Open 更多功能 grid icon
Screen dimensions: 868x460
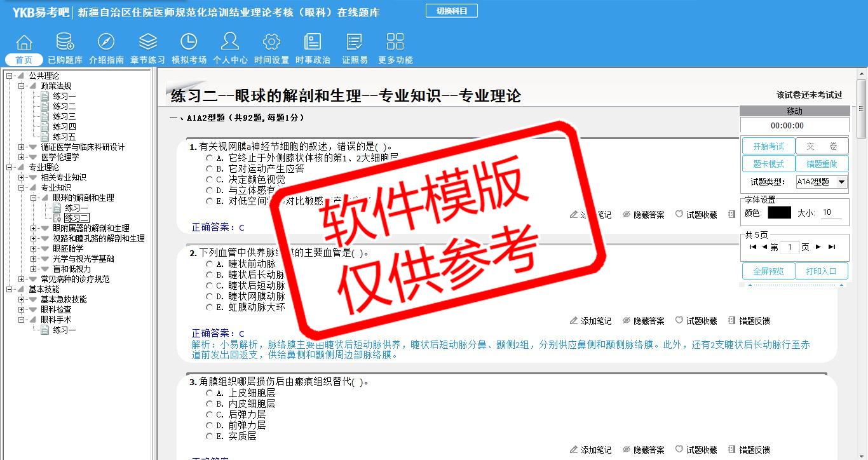point(395,43)
